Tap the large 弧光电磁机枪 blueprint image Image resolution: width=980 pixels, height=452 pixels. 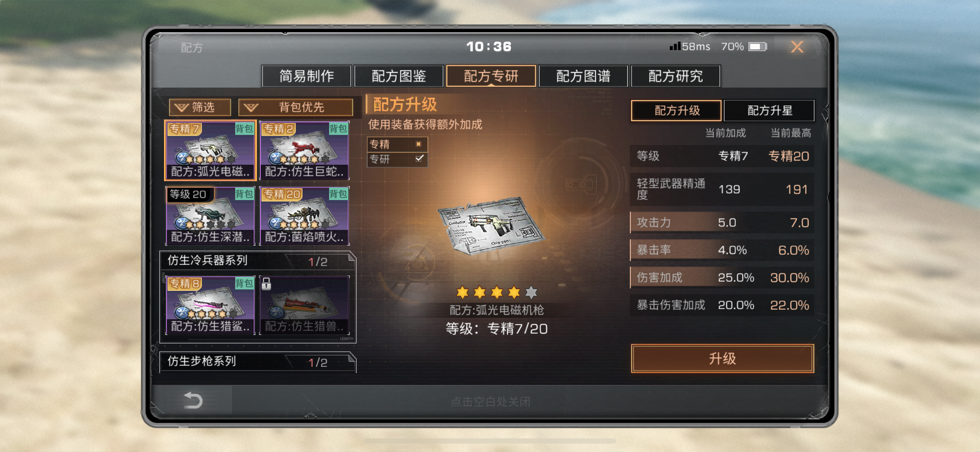(x=491, y=225)
